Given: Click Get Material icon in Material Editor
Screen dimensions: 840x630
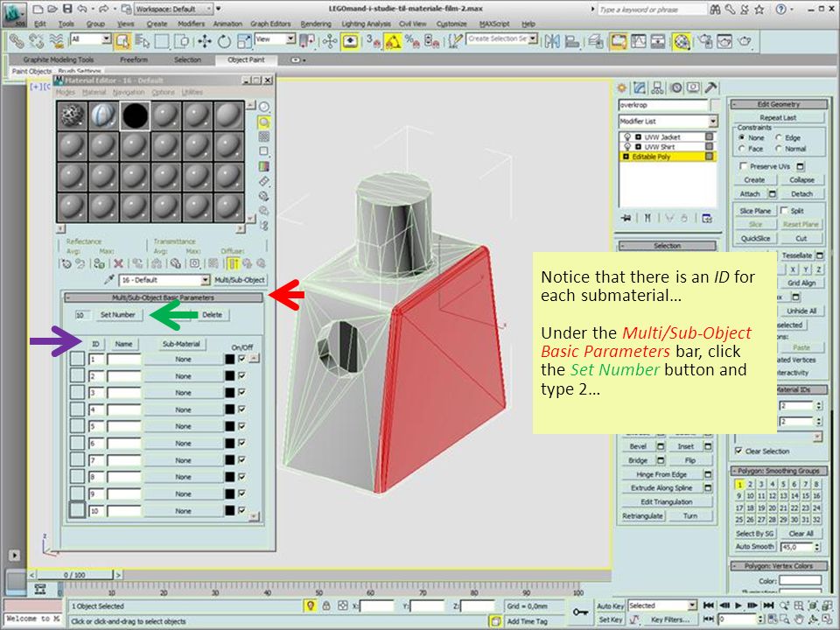Looking at the screenshot, I should click(x=66, y=263).
